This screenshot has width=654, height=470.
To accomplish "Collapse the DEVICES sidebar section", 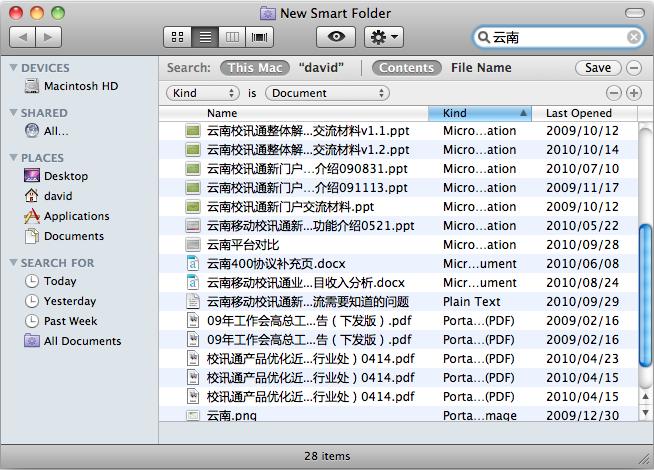I will [x=13, y=68].
